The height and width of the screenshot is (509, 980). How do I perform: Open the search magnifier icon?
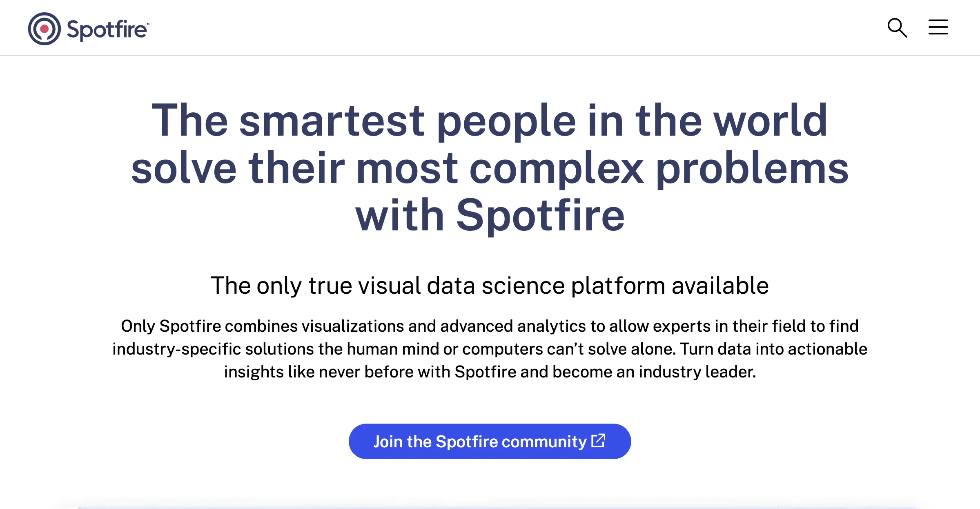pyautogui.click(x=897, y=28)
